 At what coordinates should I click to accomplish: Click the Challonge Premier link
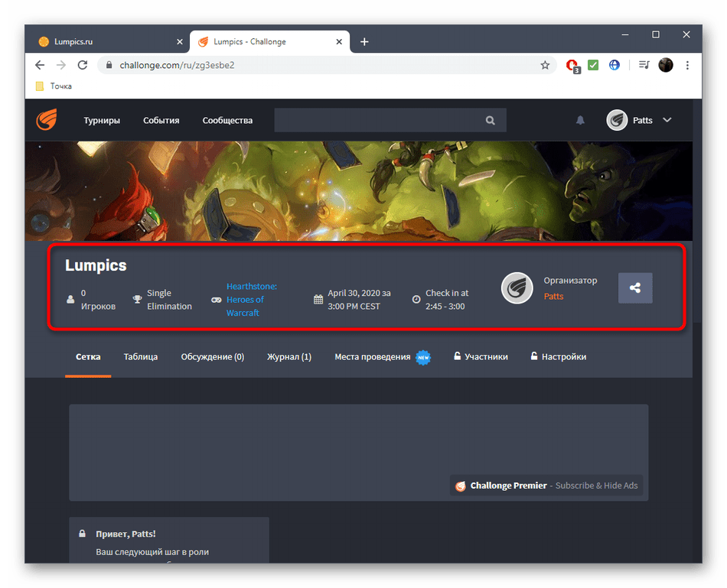(509, 486)
